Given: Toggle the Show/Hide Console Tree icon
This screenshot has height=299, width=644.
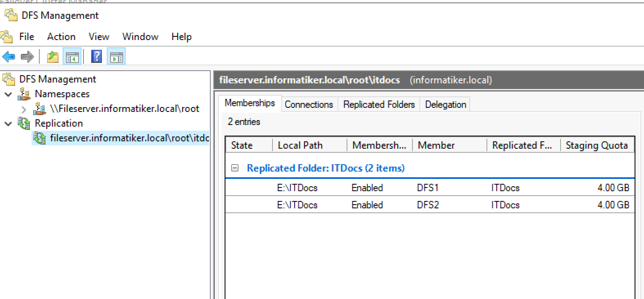Looking at the screenshot, I should [x=72, y=56].
